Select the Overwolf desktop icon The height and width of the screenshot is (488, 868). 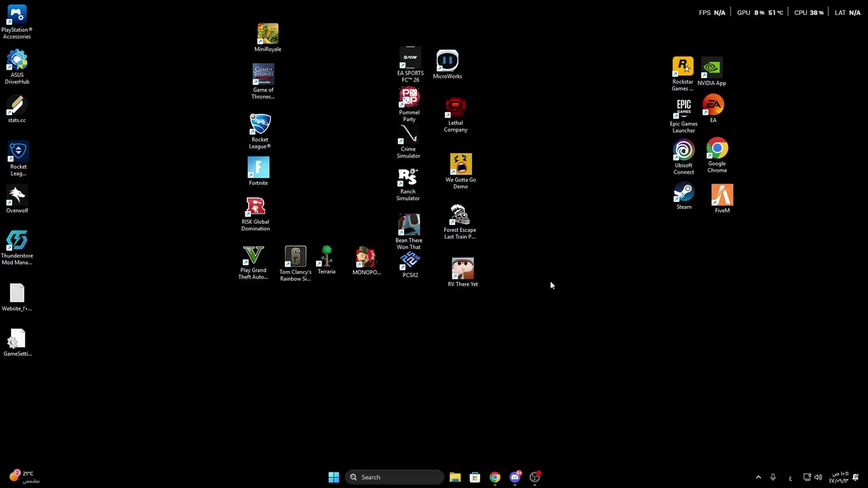click(x=17, y=200)
